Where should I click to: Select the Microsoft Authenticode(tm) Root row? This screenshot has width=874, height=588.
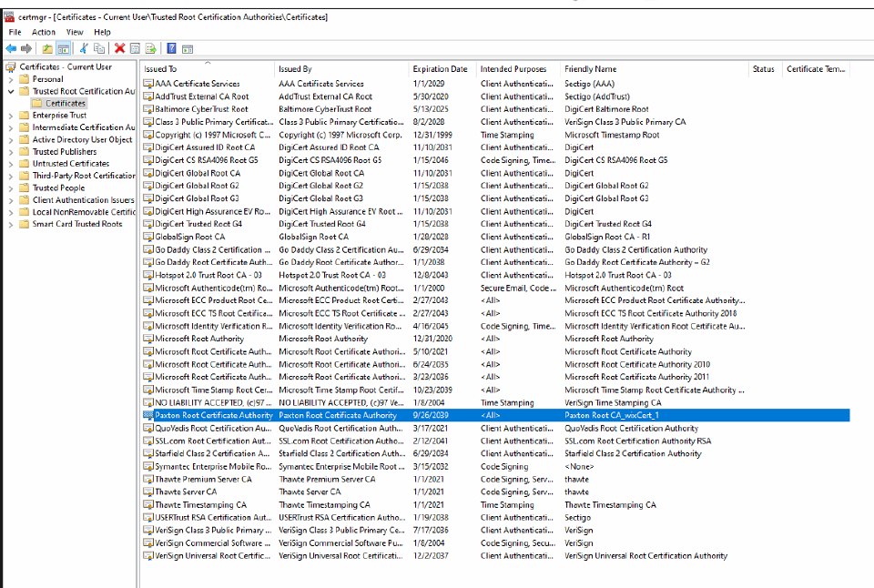pyautogui.click(x=496, y=289)
